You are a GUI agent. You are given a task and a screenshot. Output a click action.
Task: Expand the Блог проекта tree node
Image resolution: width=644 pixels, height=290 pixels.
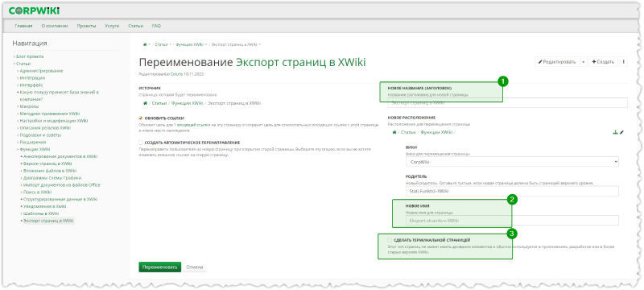14,56
